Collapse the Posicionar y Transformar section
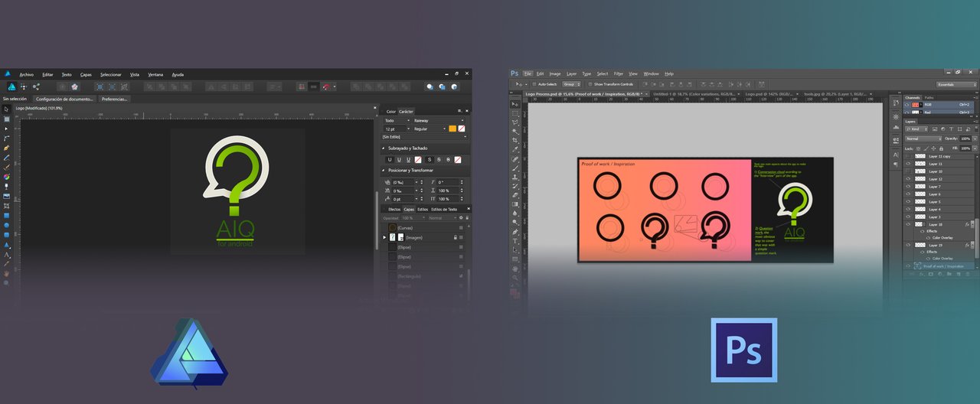 [x=383, y=170]
